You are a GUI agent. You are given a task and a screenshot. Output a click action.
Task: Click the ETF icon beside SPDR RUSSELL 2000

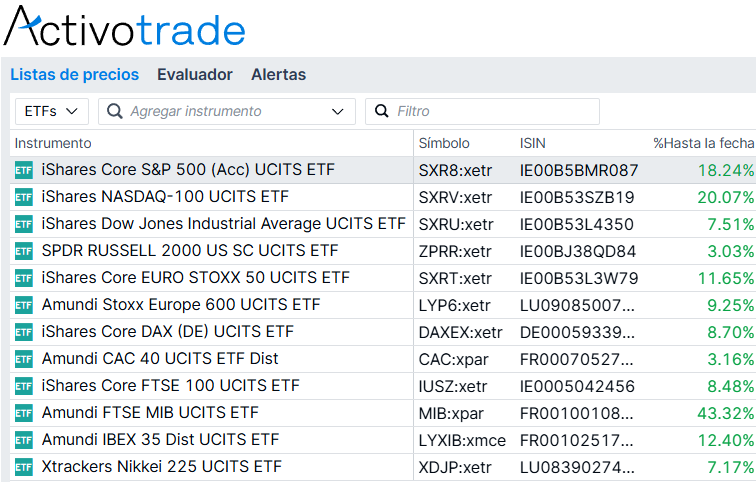[x=24, y=251]
